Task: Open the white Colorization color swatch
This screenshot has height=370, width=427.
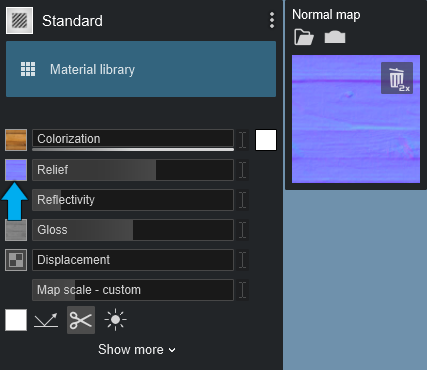Action: coord(266,140)
